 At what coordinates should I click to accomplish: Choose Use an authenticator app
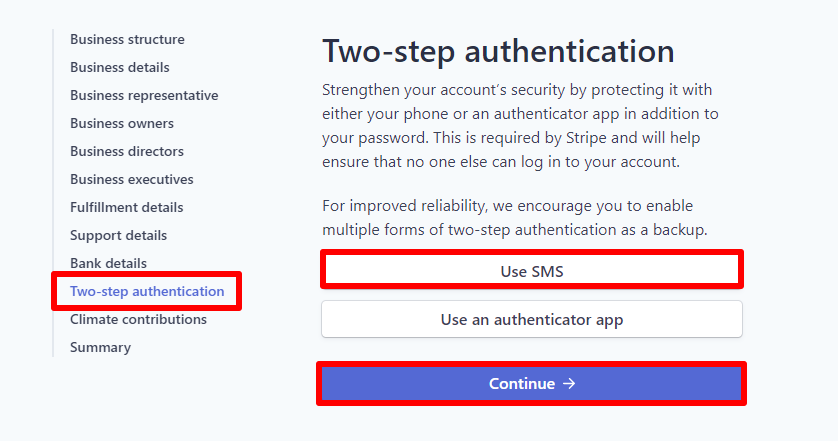click(x=531, y=320)
